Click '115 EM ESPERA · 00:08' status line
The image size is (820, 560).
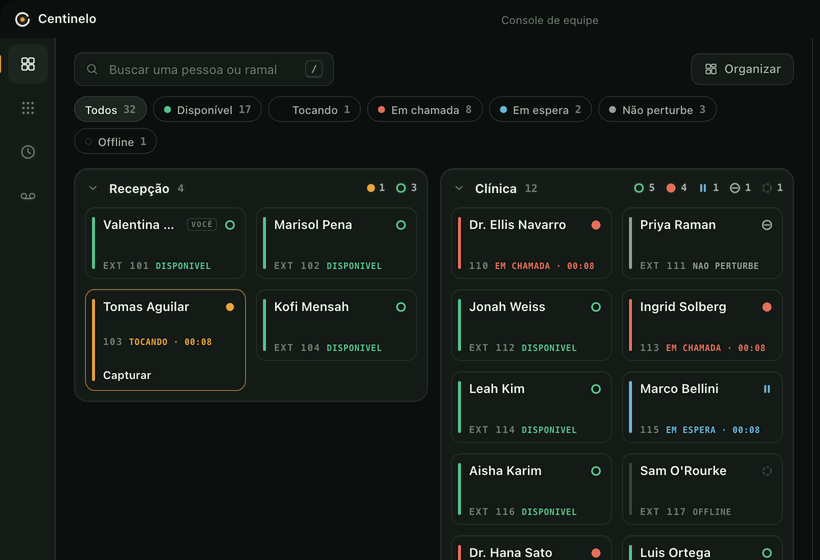pos(700,430)
